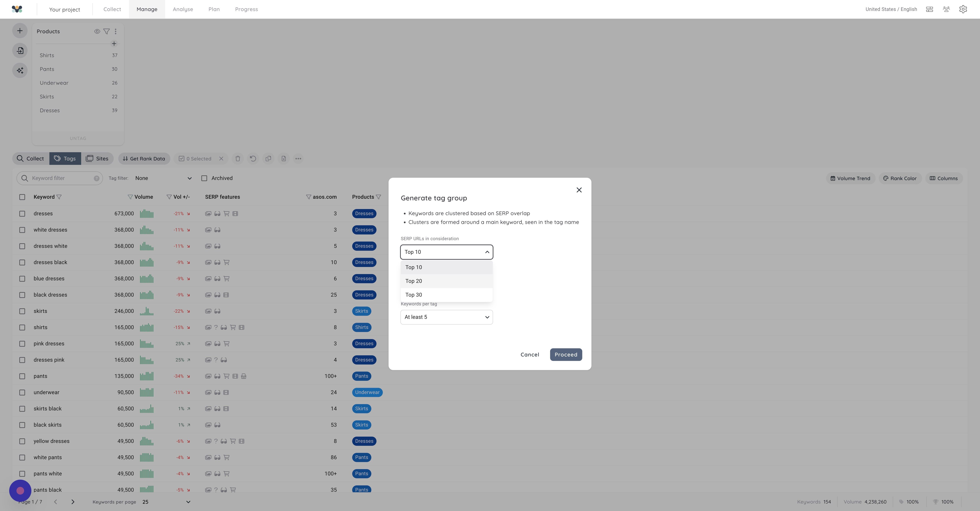Click the UNTAG button in Products panel
Screen dimensions: 980x511
78,138
